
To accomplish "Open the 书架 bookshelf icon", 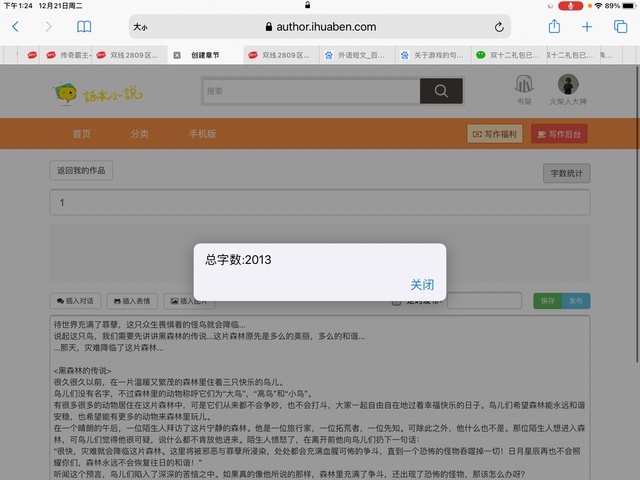I will pyautogui.click(x=524, y=85).
